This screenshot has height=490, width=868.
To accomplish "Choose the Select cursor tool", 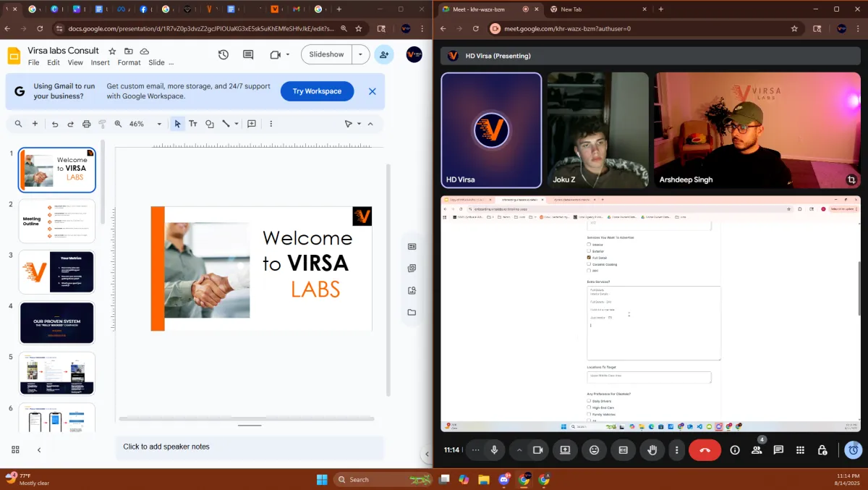I will point(177,124).
